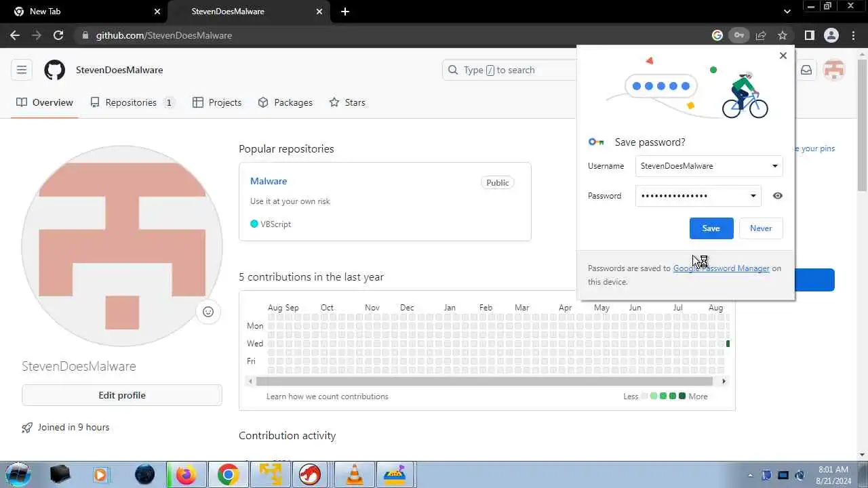Open the GitHub notifications inbox
Screen dimensions: 868x488
(x=806, y=70)
